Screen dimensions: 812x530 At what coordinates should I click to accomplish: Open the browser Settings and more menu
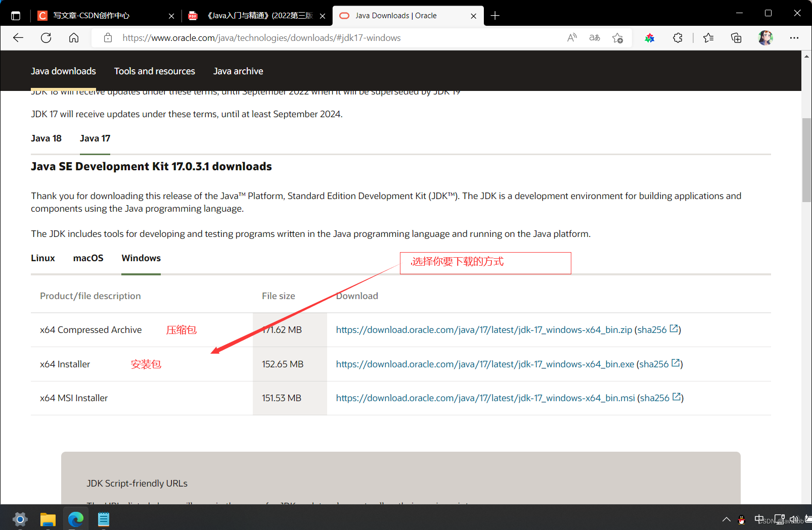pos(794,38)
